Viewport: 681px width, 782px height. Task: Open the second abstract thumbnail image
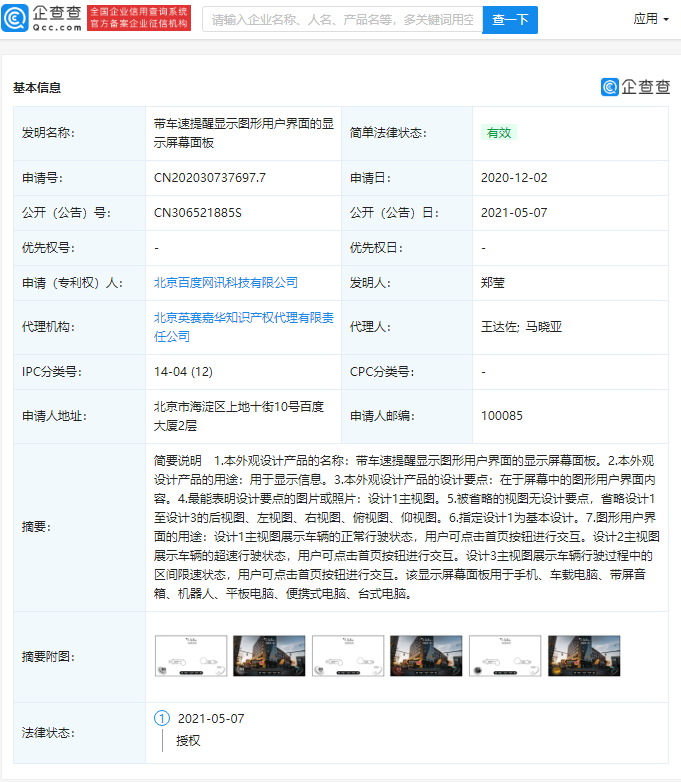tap(269, 656)
